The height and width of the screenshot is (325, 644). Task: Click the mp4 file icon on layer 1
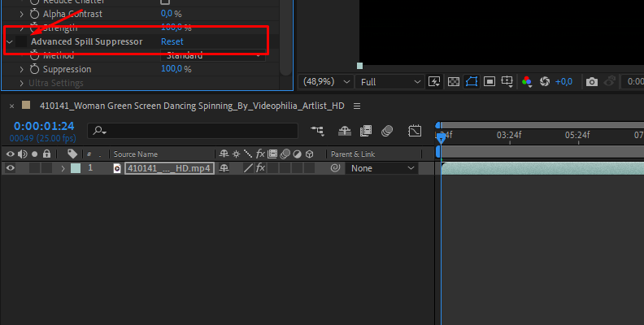[117, 168]
